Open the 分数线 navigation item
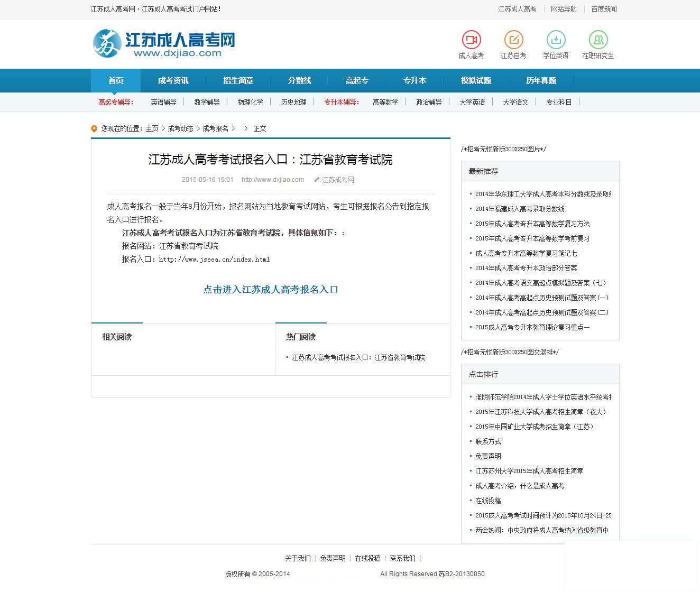This screenshot has height=592, width=700. coord(299,80)
